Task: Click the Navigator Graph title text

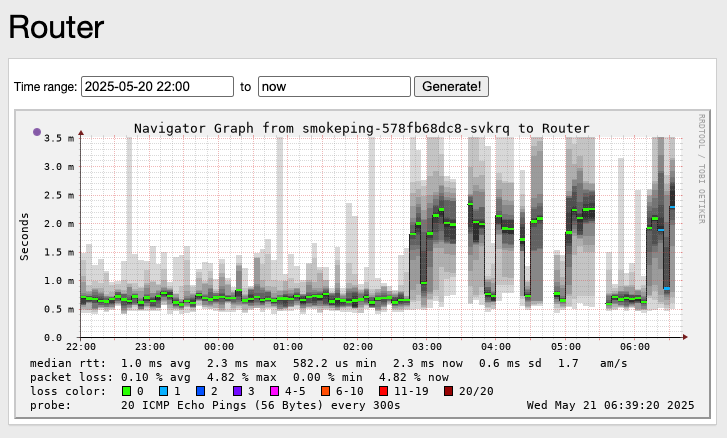Action: coord(361,128)
